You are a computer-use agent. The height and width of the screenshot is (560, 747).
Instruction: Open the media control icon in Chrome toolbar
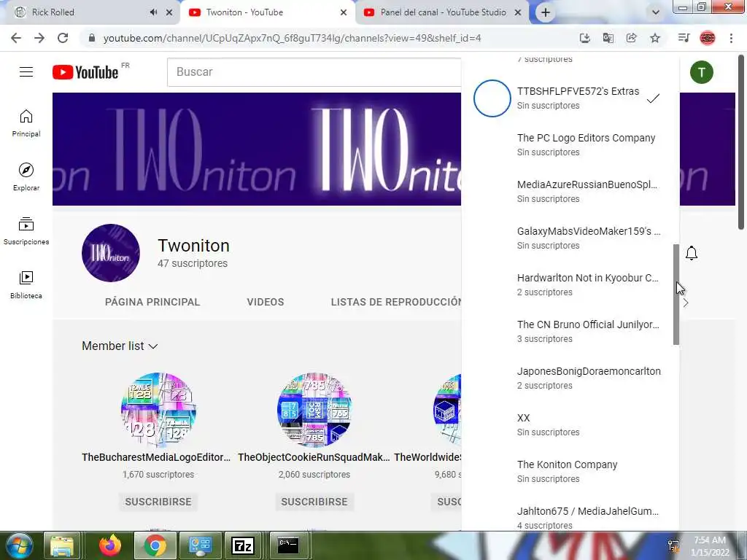[x=684, y=38]
